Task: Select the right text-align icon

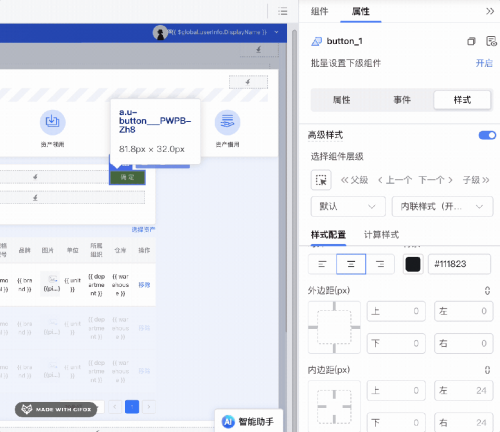Action: 380,264
